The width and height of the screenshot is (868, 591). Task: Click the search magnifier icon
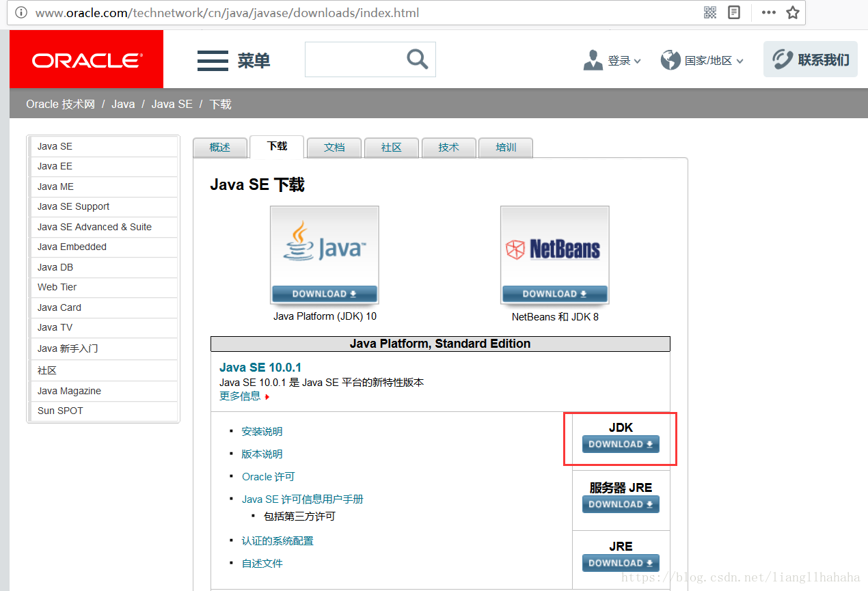[x=417, y=59]
